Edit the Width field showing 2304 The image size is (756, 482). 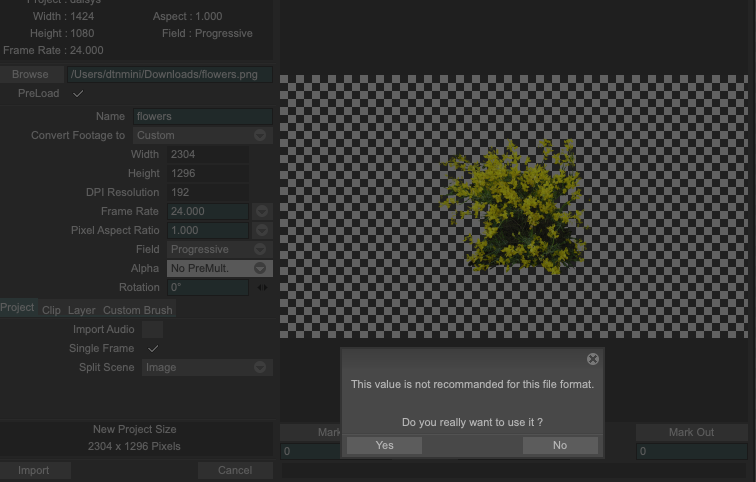click(x=208, y=154)
